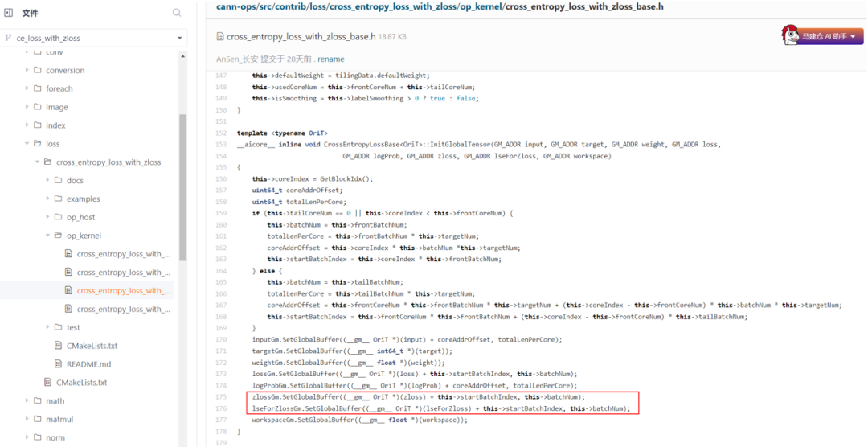
Task: Click file icon beside README.md
Action: pos(58,364)
